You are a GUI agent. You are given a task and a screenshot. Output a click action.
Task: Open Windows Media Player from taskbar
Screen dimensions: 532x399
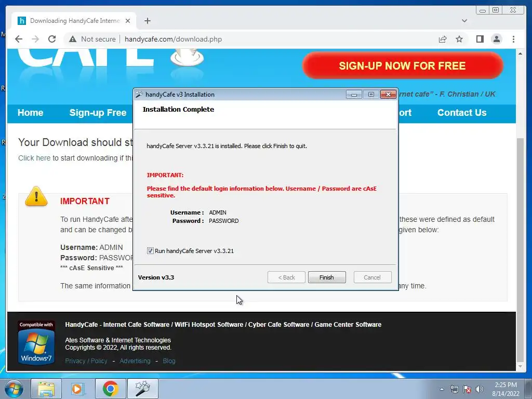[x=78, y=389]
